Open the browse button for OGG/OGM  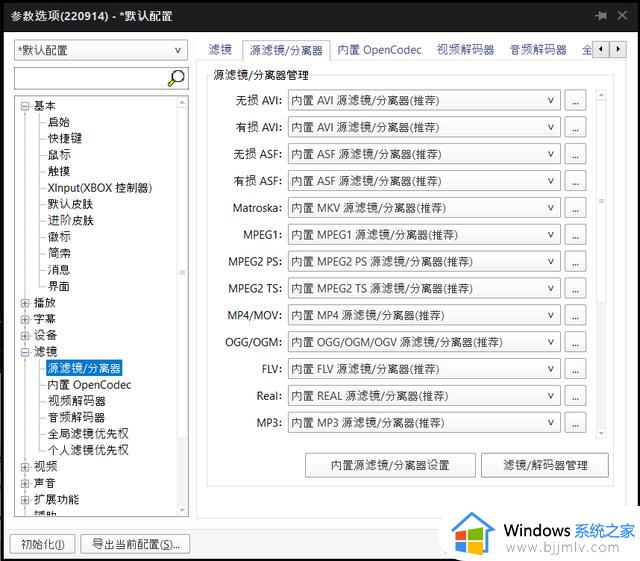click(x=575, y=342)
